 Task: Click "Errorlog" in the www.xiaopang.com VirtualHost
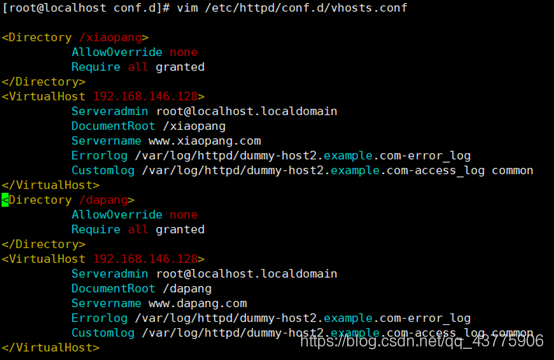pyautogui.click(x=100, y=156)
